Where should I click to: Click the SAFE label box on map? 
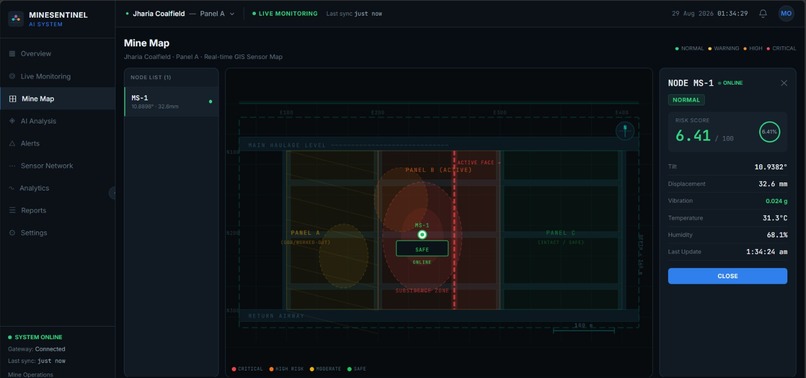[x=422, y=249]
